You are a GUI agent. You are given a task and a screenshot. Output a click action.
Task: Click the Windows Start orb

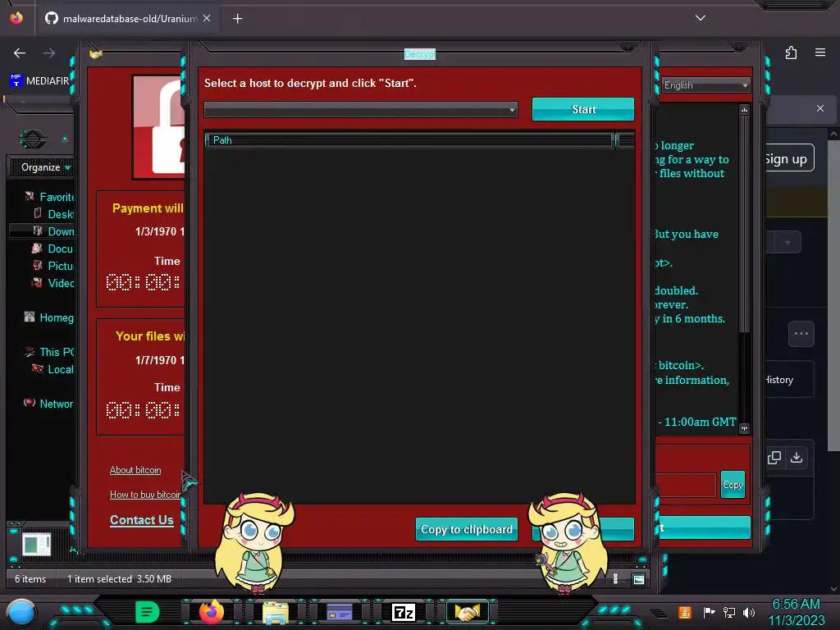point(21,612)
